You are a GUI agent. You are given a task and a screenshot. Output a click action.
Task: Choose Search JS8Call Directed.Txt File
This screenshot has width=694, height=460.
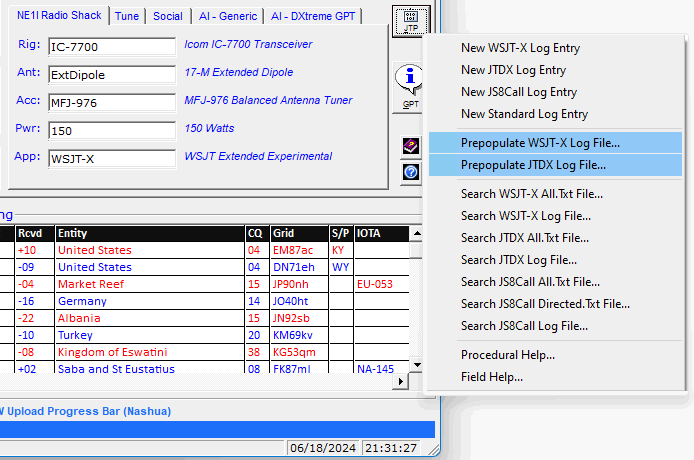545,304
